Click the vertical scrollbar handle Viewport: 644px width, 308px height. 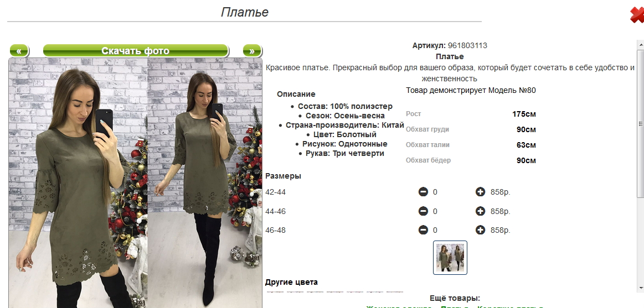tap(640, 123)
